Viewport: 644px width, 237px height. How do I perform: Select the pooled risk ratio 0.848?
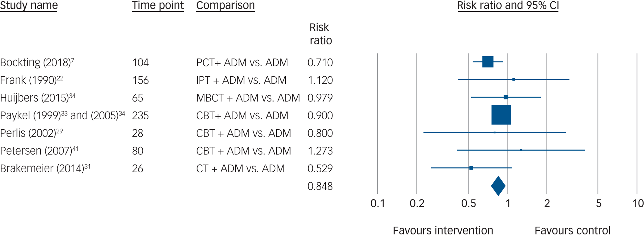pyautogui.click(x=320, y=186)
